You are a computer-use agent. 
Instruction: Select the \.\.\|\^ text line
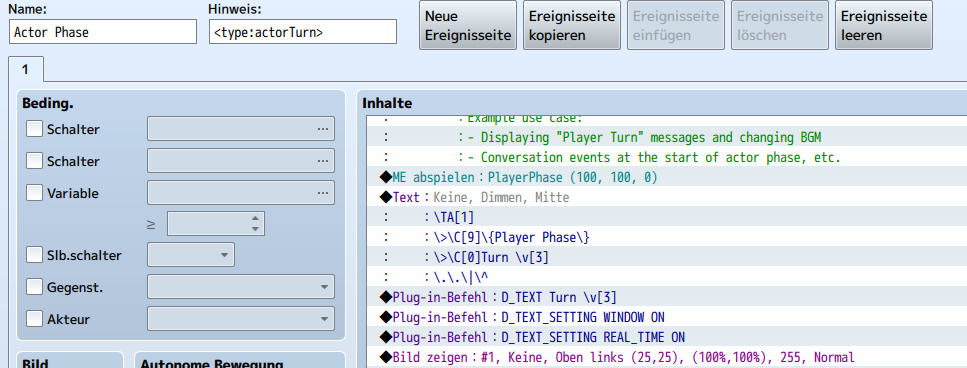click(667, 277)
